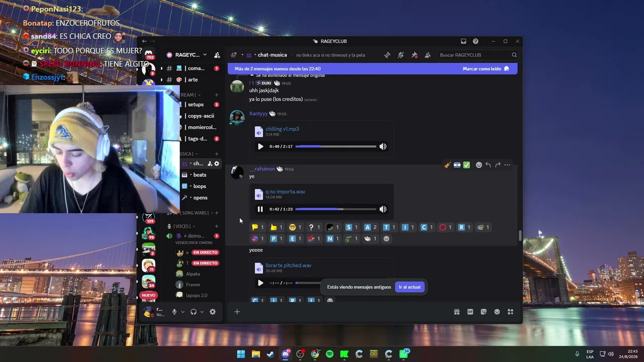
Task: Open the headphone output options dropdown arrow
Action: (202, 312)
